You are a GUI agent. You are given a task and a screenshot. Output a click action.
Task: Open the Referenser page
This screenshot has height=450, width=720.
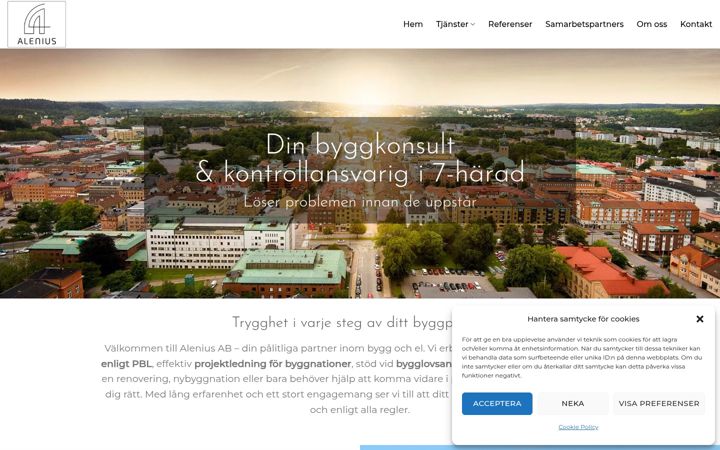pos(510,24)
